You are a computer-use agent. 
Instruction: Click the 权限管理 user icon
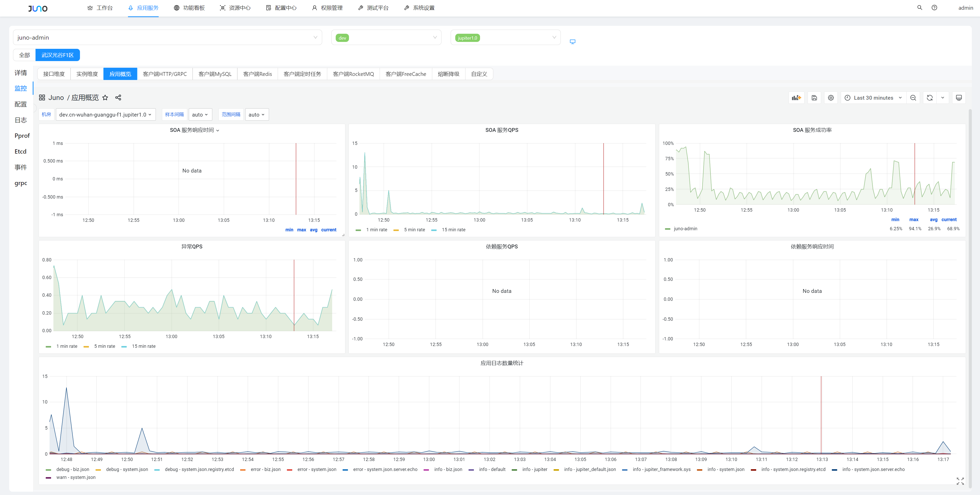click(315, 8)
